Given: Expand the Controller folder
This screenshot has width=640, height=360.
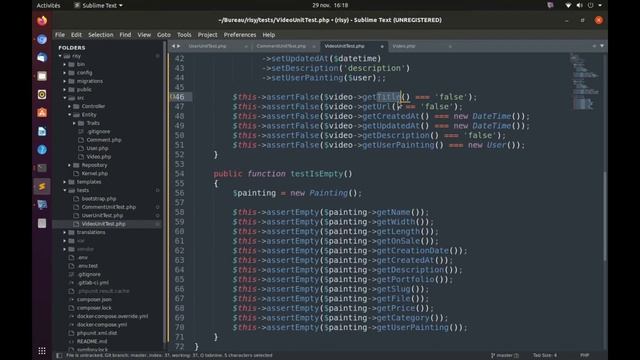Looking at the screenshot, I should coord(69,106).
